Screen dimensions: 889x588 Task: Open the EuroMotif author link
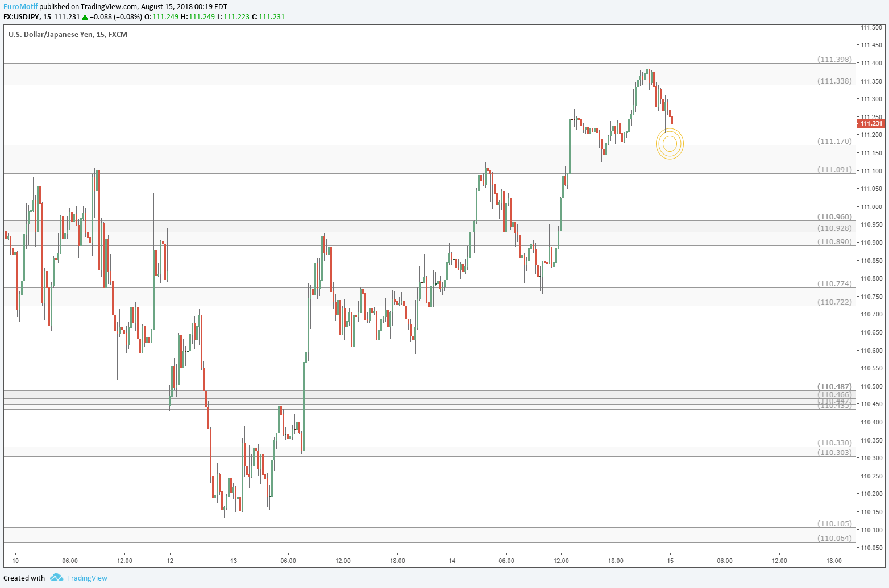(x=20, y=6)
